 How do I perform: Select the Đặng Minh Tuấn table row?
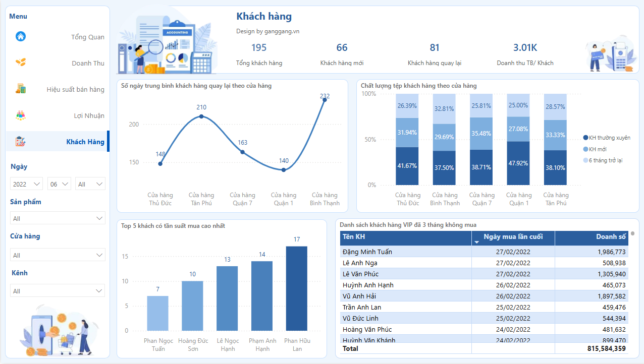point(367,252)
